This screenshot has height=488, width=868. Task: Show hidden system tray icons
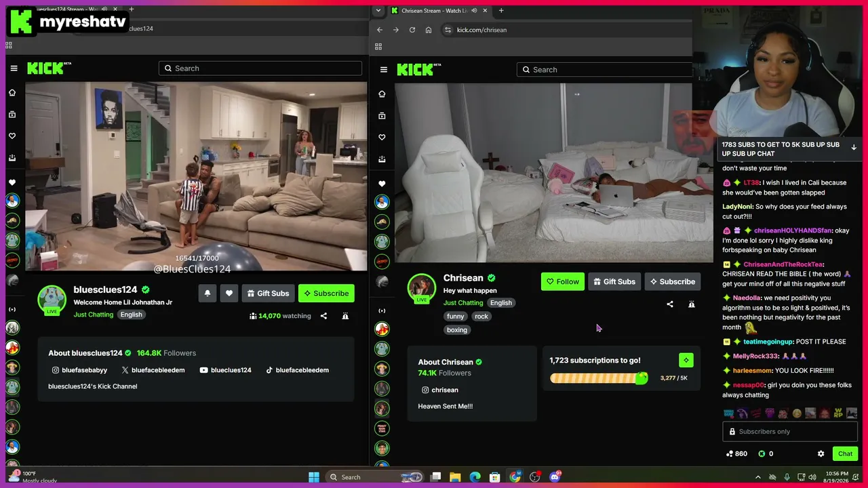click(758, 477)
